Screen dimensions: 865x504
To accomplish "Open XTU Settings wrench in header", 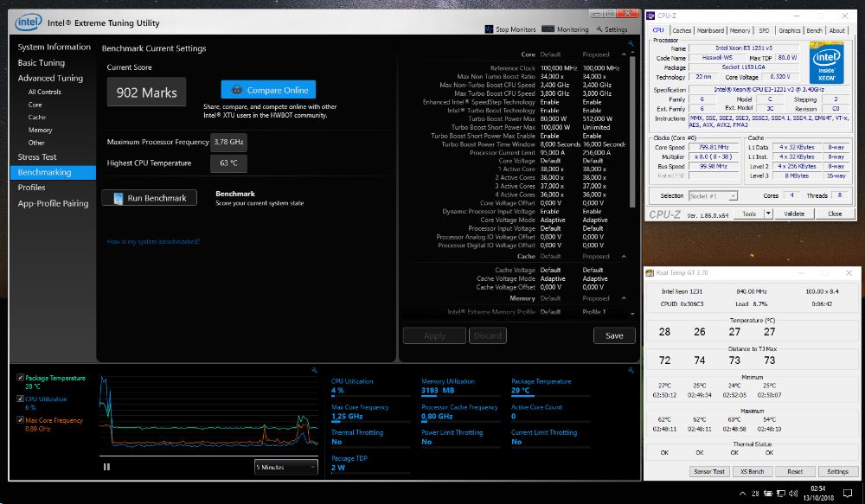I will [x=599, y=29].
